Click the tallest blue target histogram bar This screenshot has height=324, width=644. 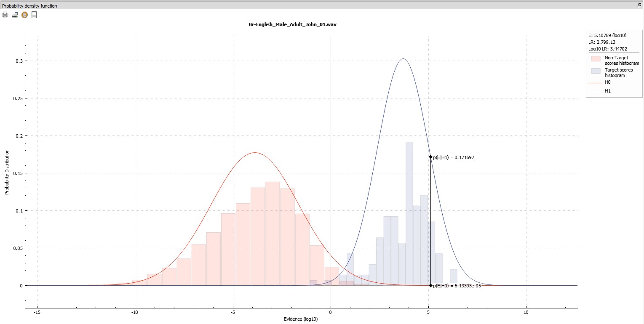point(409,214)
